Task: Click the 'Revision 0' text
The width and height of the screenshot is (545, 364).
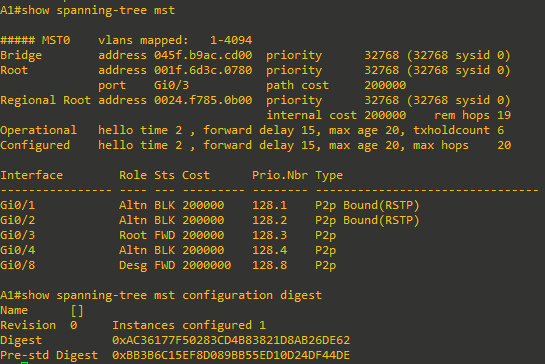Action: [x=39, y=325]
